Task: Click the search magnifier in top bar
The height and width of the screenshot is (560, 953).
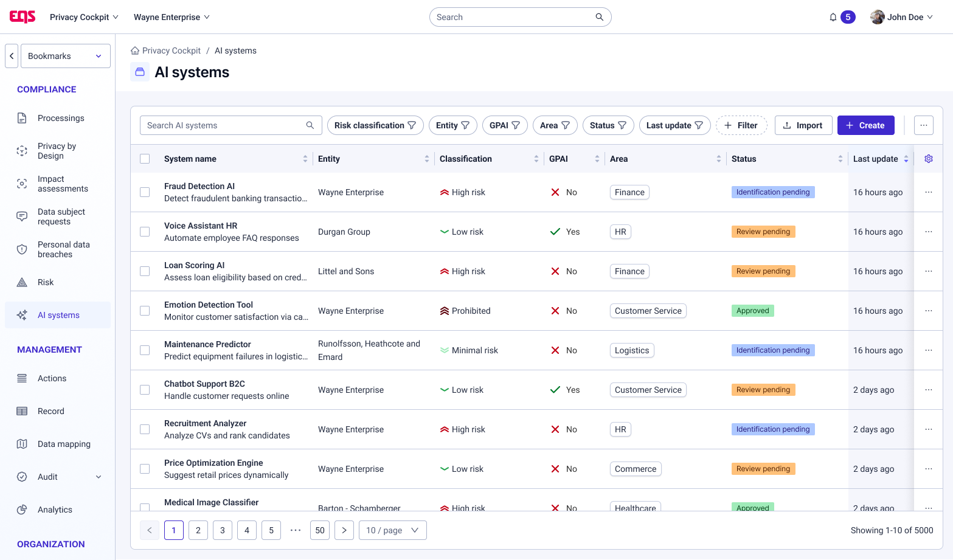Action: click(x=599, y=17)
